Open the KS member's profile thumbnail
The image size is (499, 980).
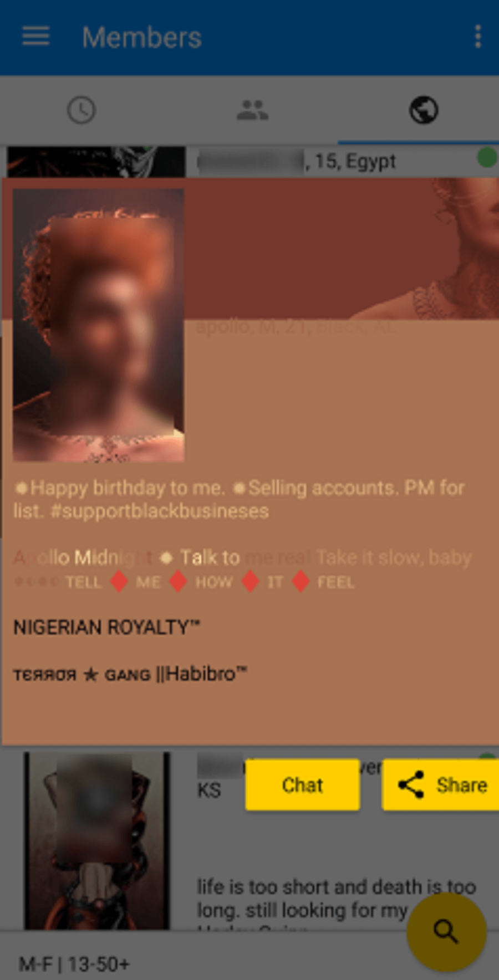[97, 840]
